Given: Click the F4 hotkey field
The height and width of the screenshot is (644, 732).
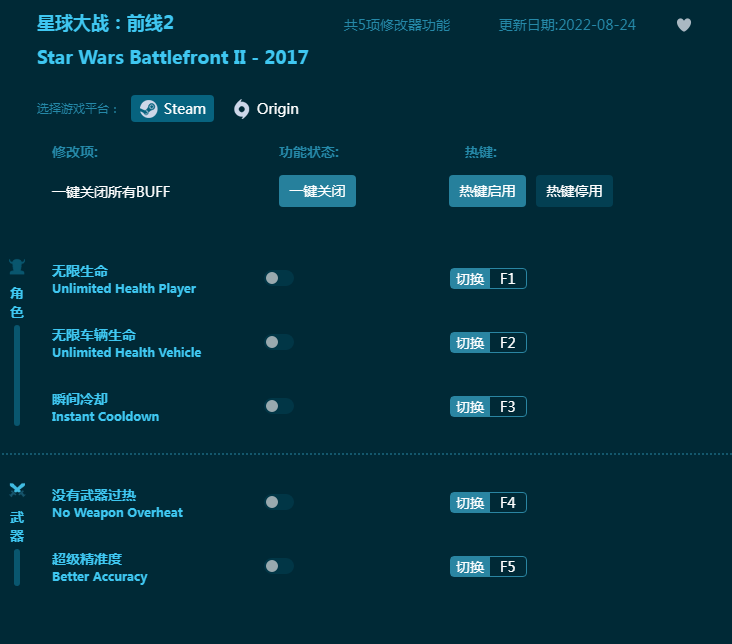Looking at the screenshot, I should click(508, 503).
